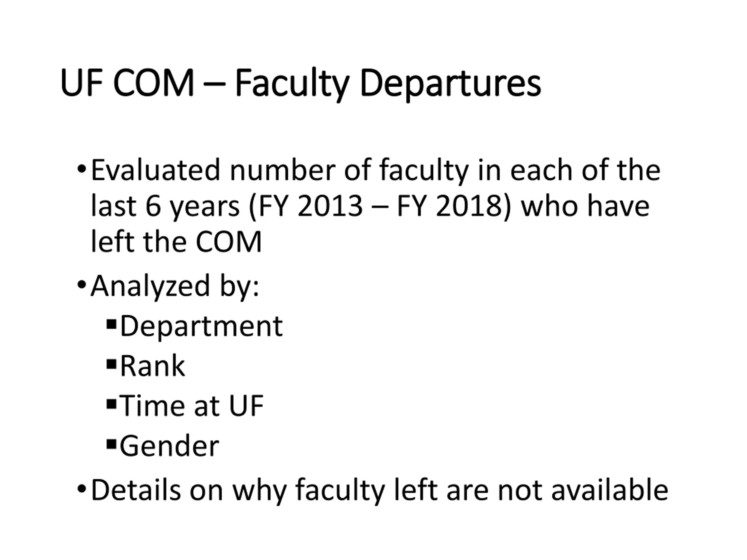Click the round bullet before Details on why
This screenshot has height=560, width=747.
(x=81, y=489)
